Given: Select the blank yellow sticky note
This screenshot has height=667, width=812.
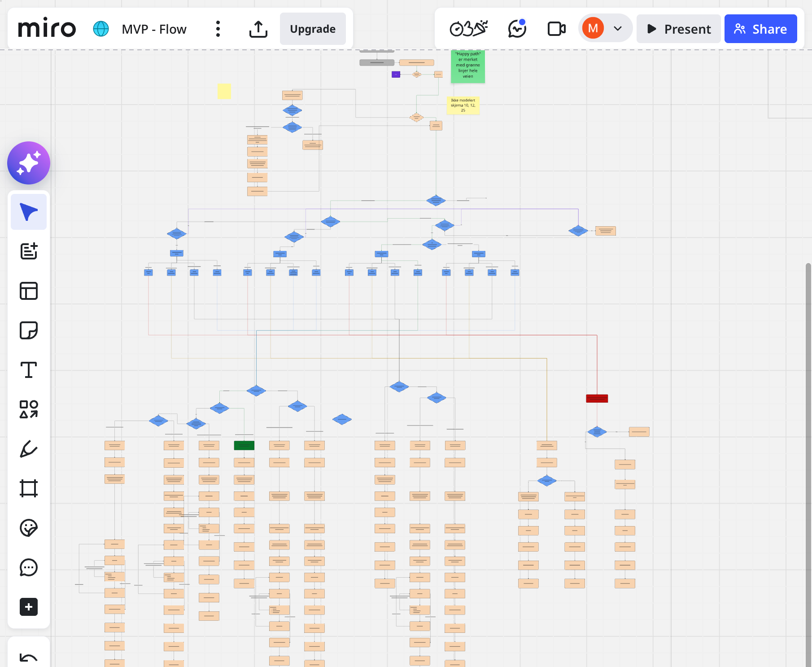Looking at the screenshot, I should [224, 91].
